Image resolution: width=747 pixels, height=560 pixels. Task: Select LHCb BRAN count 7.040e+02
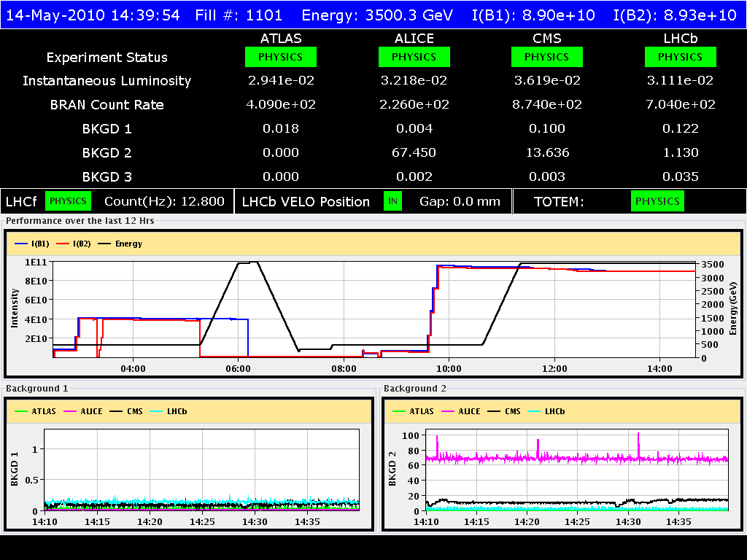(681, 104)
